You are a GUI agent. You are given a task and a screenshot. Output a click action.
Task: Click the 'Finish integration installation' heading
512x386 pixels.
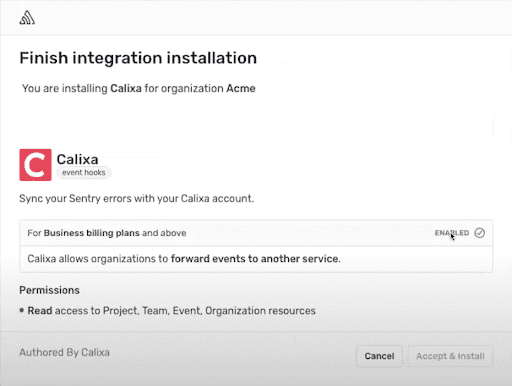pos(138,58)
